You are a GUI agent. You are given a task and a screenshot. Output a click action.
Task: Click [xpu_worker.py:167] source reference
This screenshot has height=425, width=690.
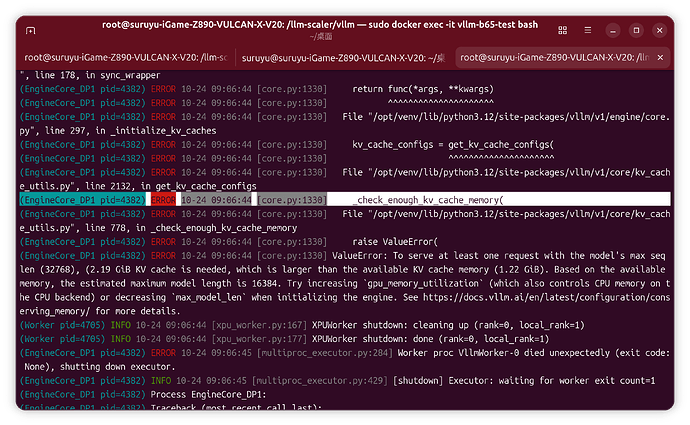[259, 325]
